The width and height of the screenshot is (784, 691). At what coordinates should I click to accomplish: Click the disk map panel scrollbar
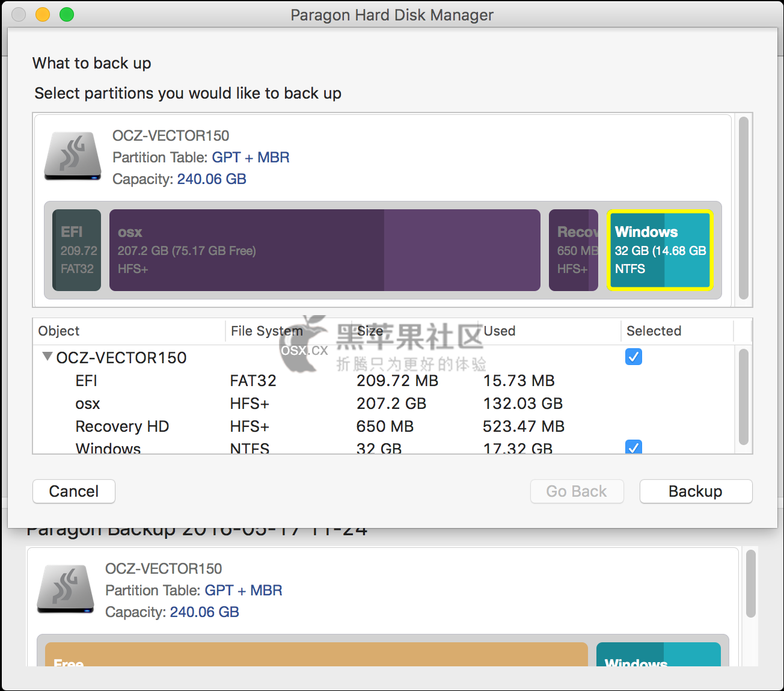(744, 209)
